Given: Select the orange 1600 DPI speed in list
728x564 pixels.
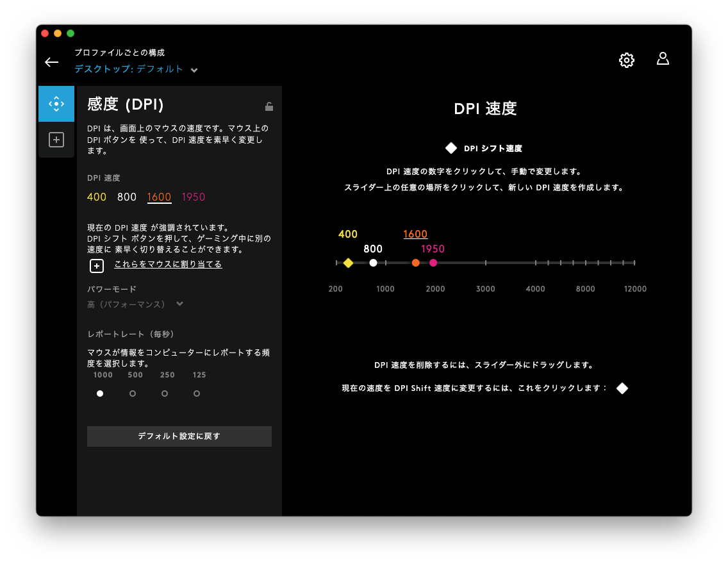Looking at the screenshot, I should 159,197.
